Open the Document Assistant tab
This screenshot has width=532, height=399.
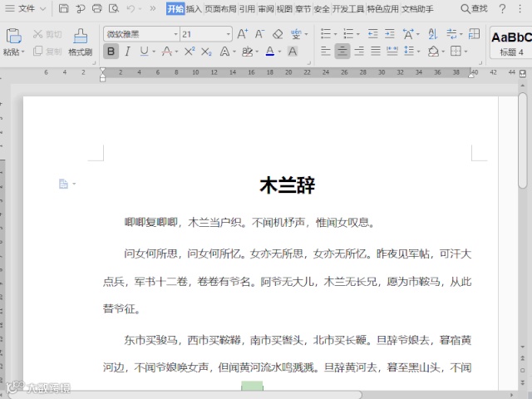pos(417,9)
